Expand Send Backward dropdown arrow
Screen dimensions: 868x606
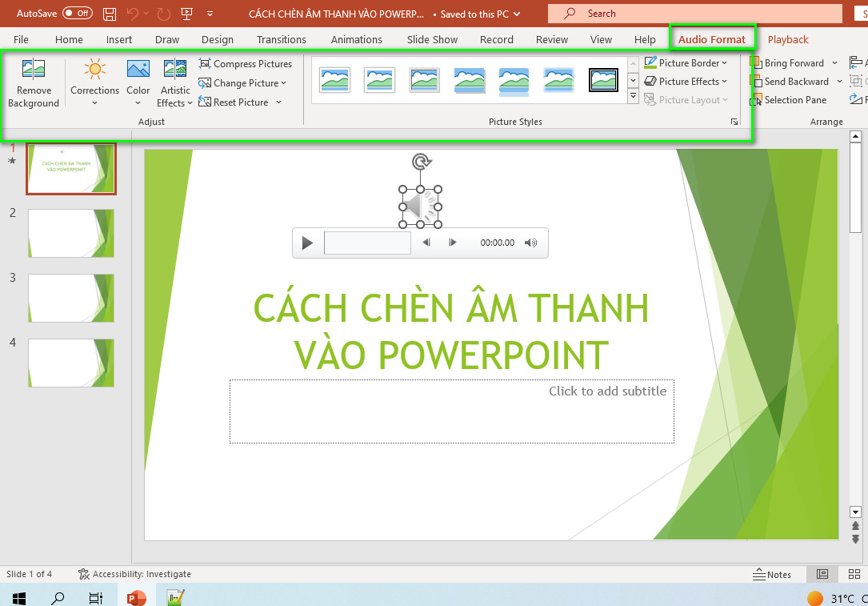pyautogui.click(x=839, y=82)
